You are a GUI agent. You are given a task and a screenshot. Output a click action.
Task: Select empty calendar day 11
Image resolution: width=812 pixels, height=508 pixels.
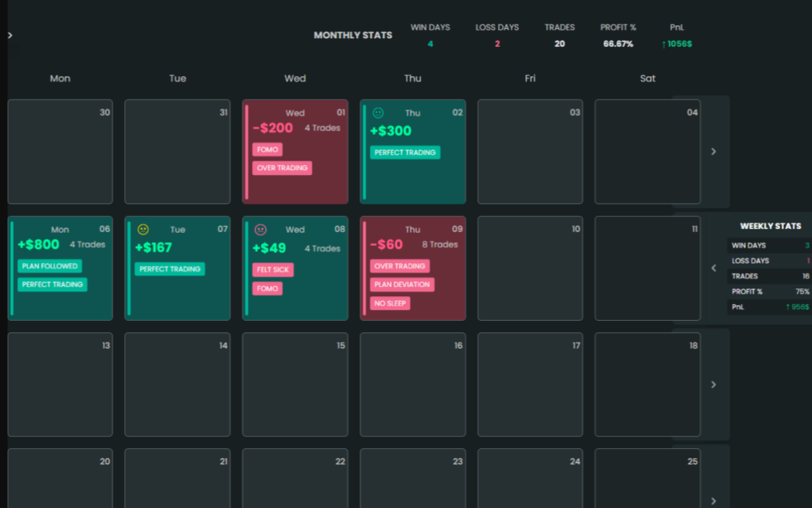pos(648,268)
